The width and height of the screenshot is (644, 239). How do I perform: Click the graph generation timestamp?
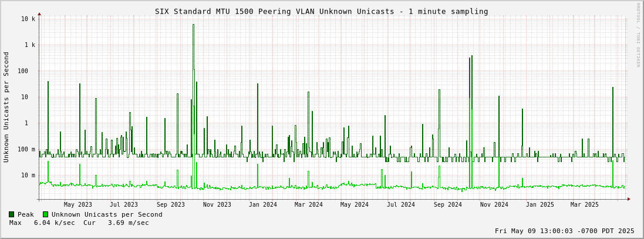564,231
